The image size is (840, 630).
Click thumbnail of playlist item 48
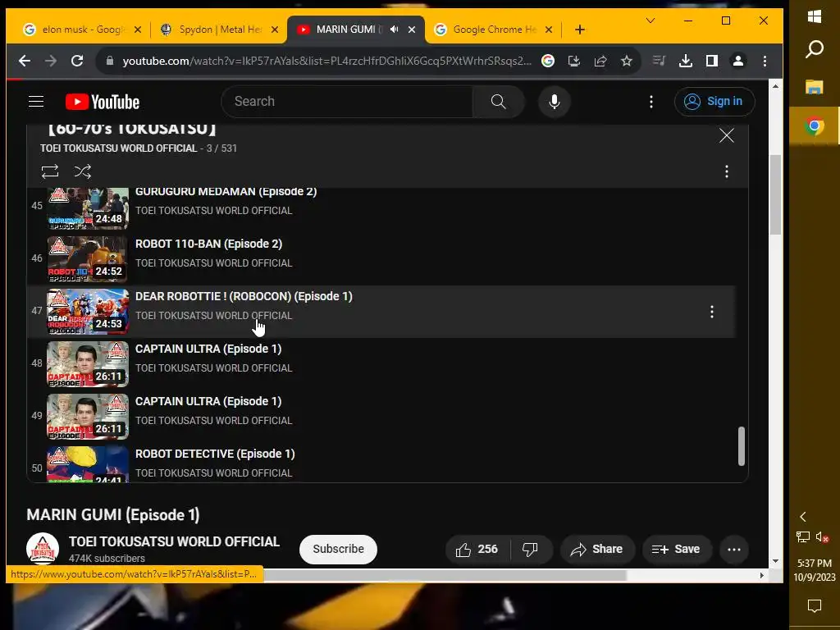(x=88, y=363)
